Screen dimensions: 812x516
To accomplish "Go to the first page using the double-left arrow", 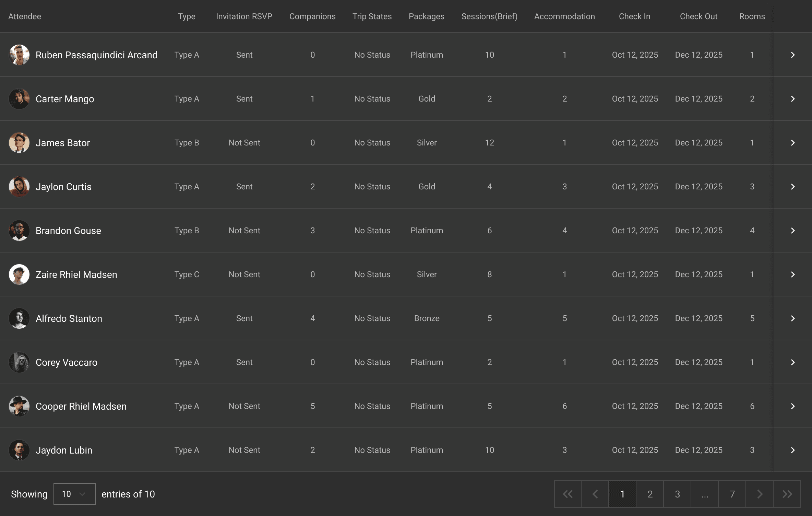I will click(568, 494).
